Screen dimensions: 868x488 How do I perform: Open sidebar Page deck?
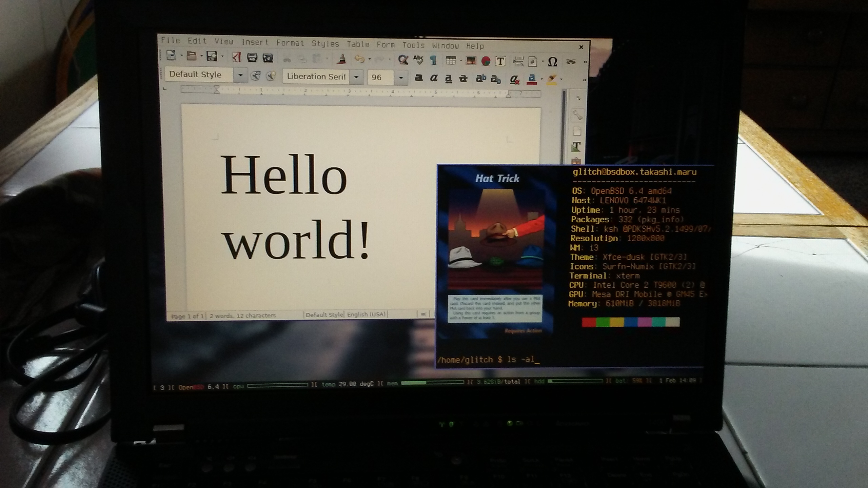577,131
